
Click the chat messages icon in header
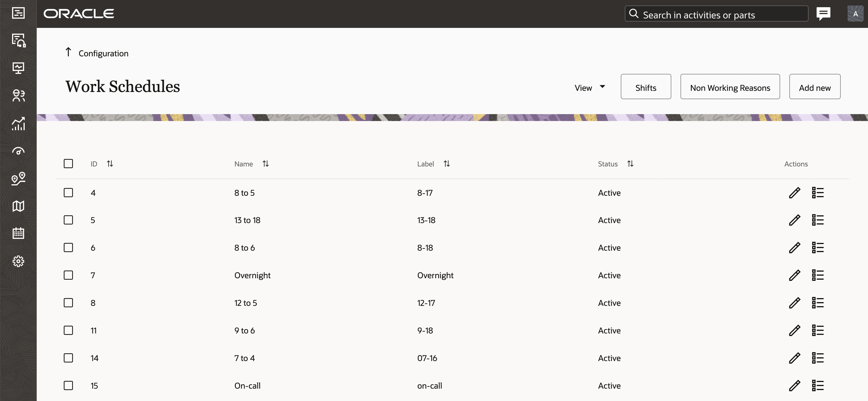point(823,14)
